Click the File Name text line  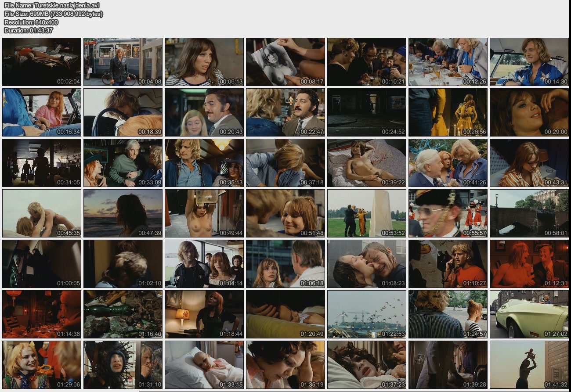[x=51, y=5]
